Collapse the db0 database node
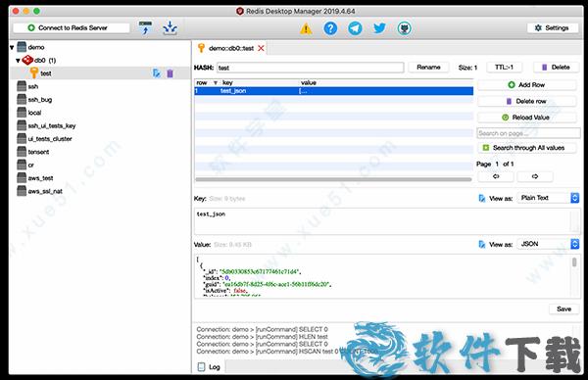 (18, 61)
